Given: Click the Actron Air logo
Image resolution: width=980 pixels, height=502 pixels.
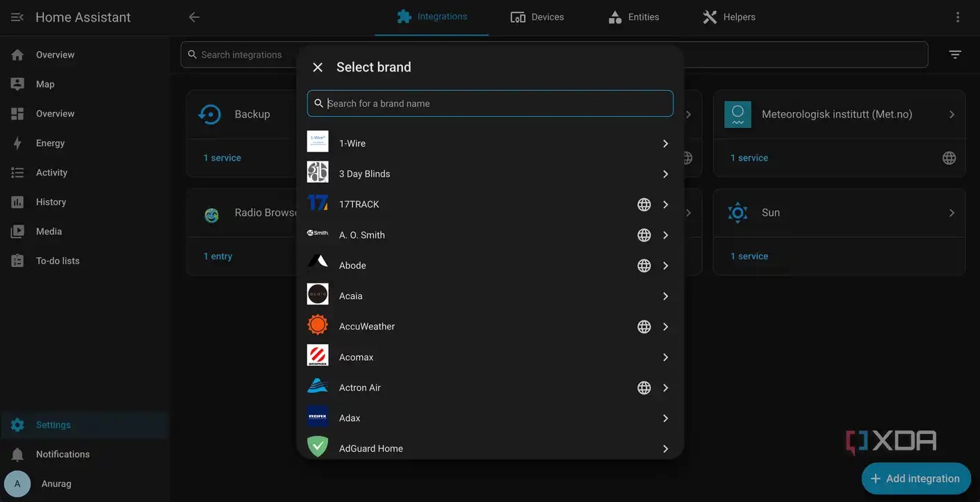Looking at the screenshot, I should point(318,386).
